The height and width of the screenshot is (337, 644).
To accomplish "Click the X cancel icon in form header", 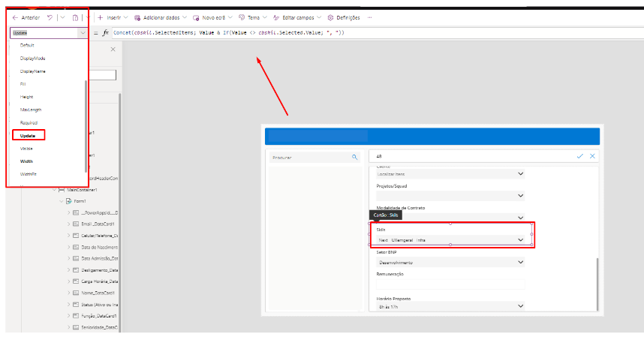I will (592, 156).
